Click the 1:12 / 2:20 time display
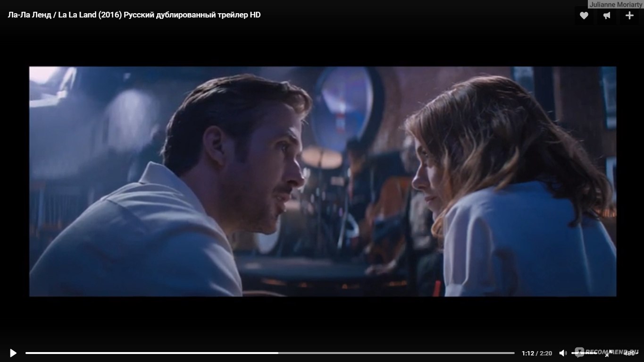The width and height of the screenshot is (644, 362). pyautogui.click(x=537, y=353)
